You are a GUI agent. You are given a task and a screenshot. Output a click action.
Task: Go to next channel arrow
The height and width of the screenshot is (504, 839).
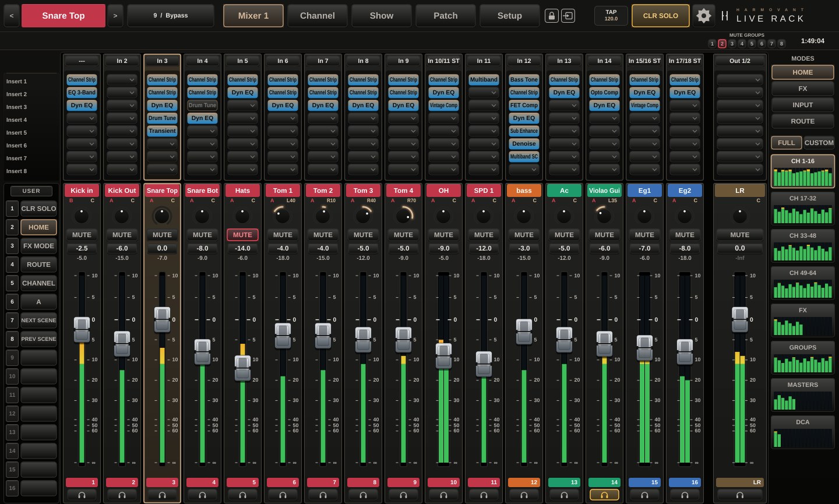115,16
